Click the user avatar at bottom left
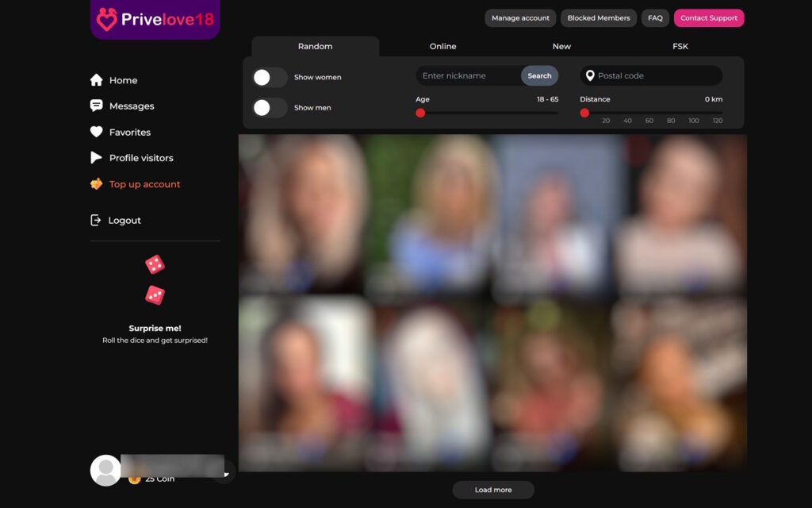This screenshot has width=812, height=508. 105,470
